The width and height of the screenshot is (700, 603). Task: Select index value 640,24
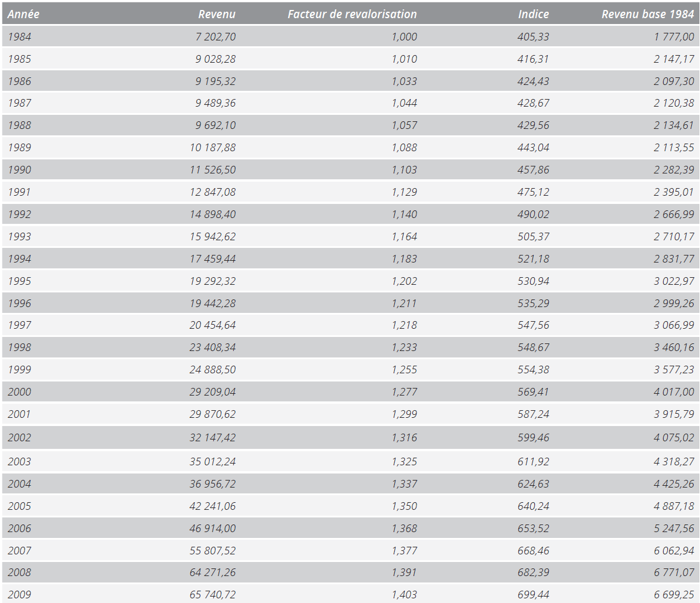coord(533,506)
